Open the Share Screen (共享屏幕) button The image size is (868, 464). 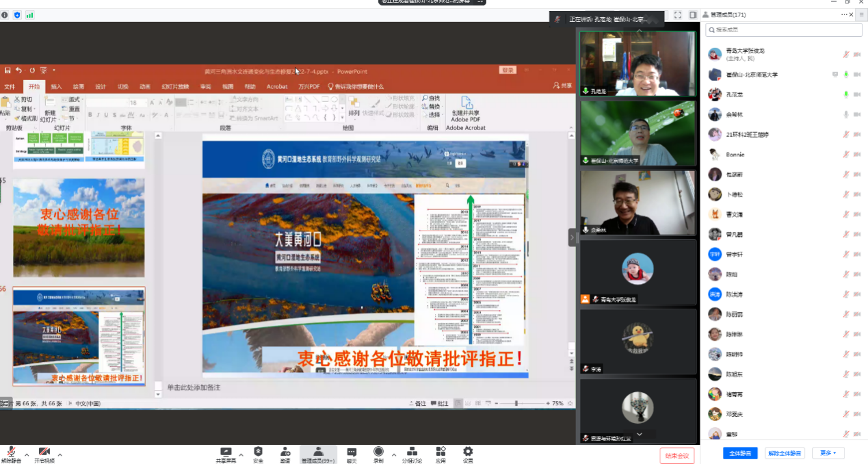(226, 453)
